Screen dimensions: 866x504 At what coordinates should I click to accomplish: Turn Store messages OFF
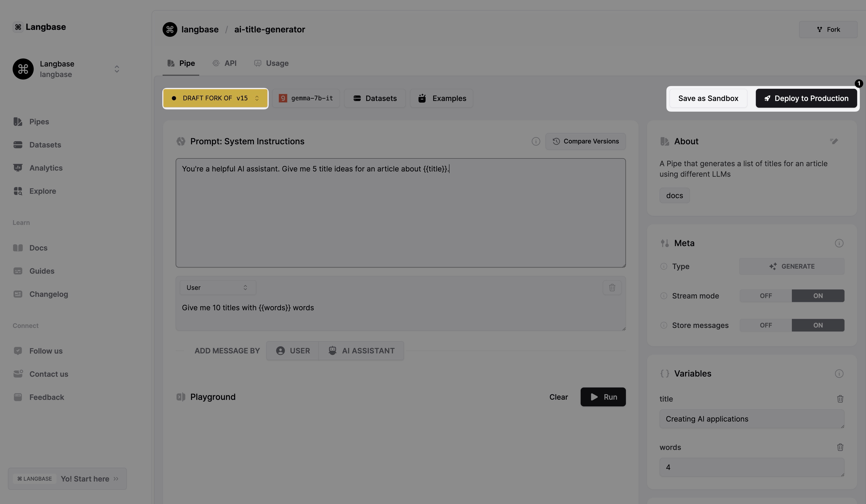click(766, 325)
